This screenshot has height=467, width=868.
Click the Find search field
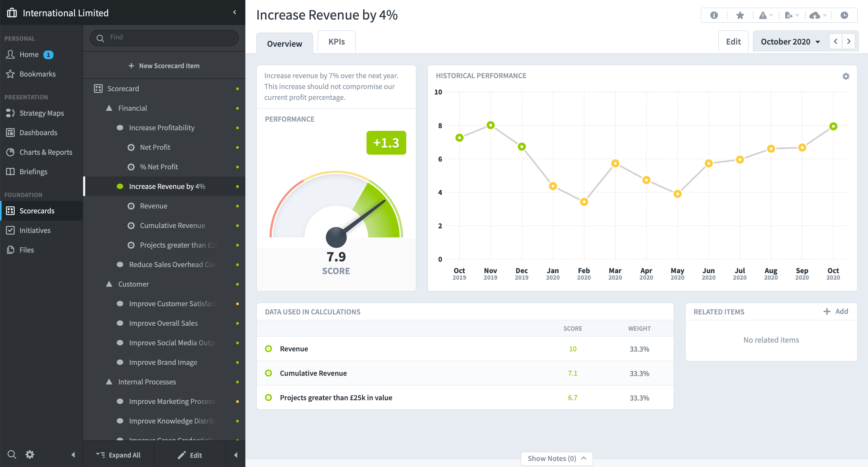pyautogui.click(x=164, y=37)
